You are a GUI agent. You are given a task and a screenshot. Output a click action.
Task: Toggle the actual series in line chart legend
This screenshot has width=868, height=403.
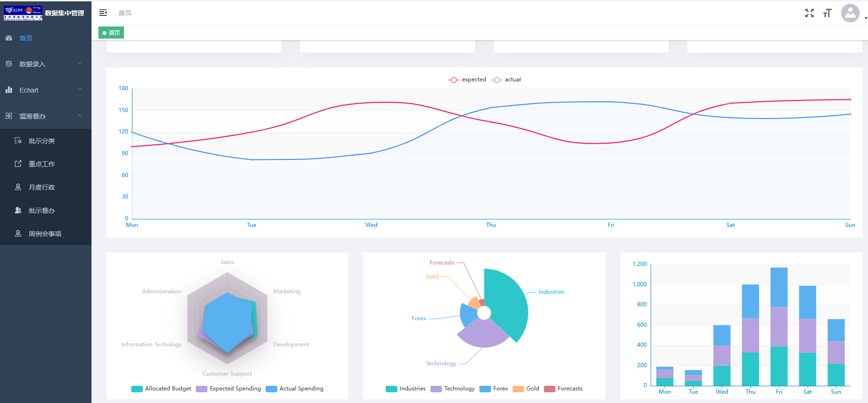pos(507,79)
